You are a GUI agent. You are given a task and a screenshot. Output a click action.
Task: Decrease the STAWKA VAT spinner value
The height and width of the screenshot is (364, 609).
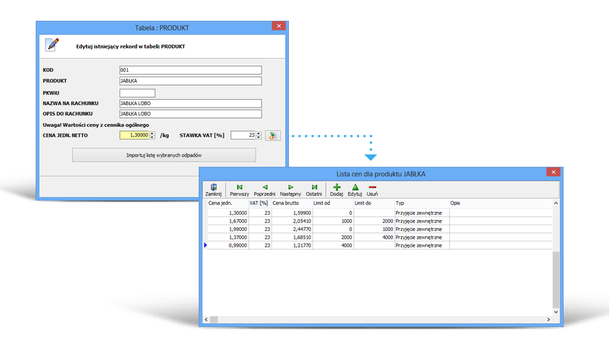point(259,138)
